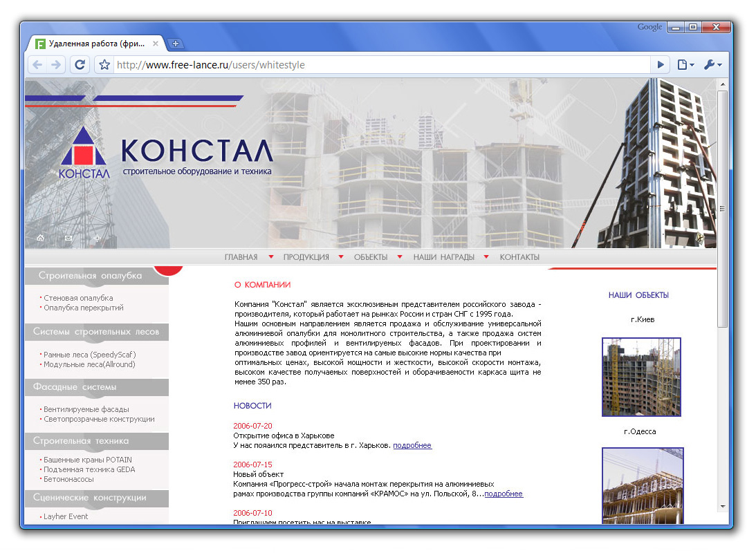Open the ПРОДУКЦИЯ menu item
This screenshot has height=553, width=756.
306,257
